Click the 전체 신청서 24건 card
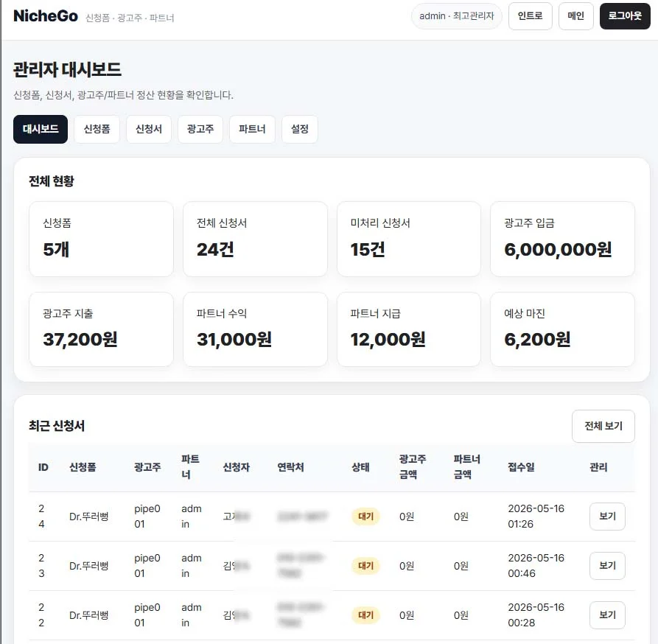658x644 pixels. [x=255, y=239]
